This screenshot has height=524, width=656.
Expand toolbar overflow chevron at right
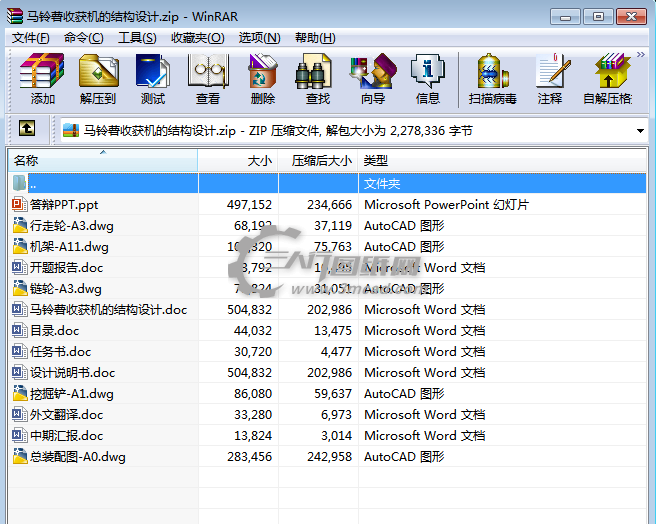coord(640,54)
